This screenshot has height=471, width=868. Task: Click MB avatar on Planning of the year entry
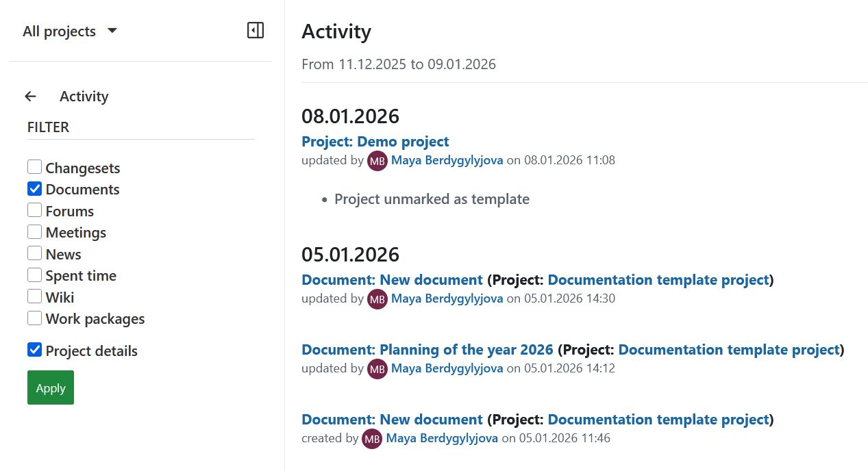point(377,368)
